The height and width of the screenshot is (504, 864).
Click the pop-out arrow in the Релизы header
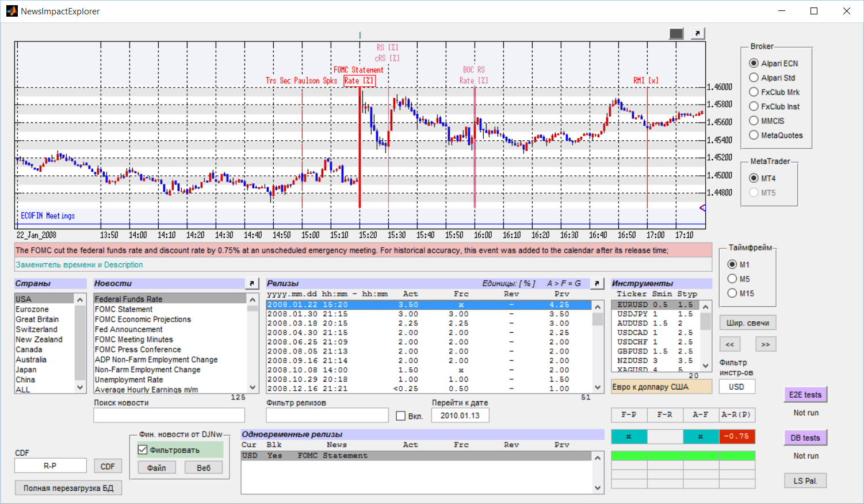click(x=597, y=283)
